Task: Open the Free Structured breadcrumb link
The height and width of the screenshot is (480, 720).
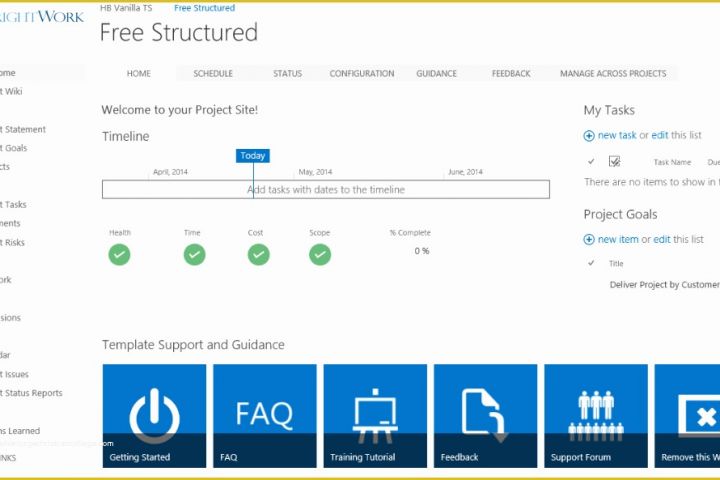Action: pos(204,8)
